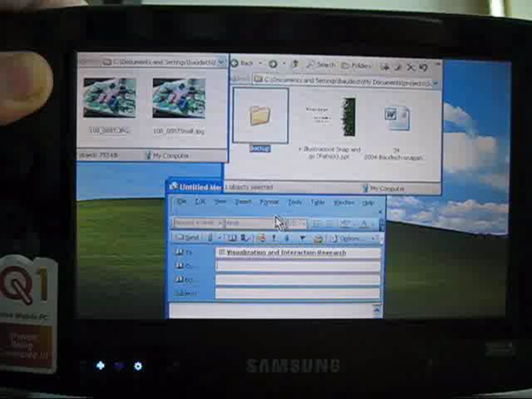Select the Snap and go ppt thumbnail
The image size is (532, 399).
coord(330,117)
